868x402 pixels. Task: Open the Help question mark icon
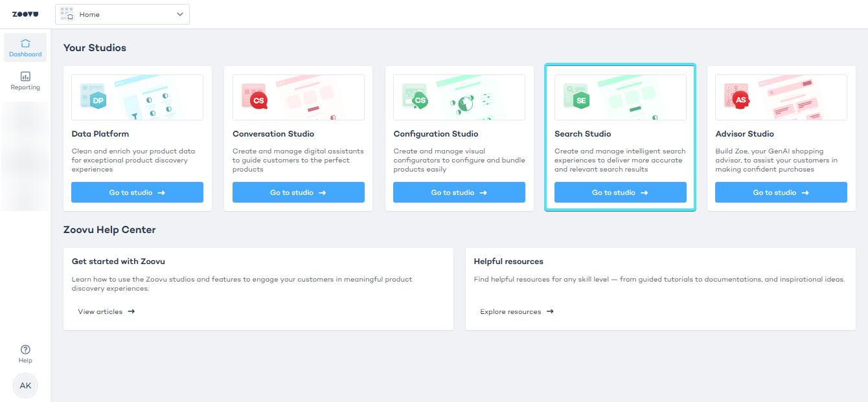pyautogui.click(x=25, y=350)
